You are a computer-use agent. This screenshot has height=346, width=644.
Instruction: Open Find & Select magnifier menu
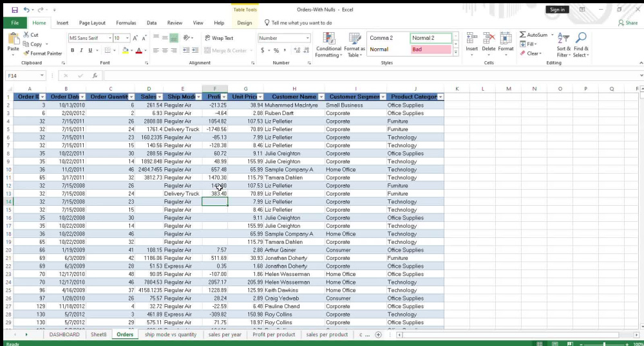[x=581, y=44]
